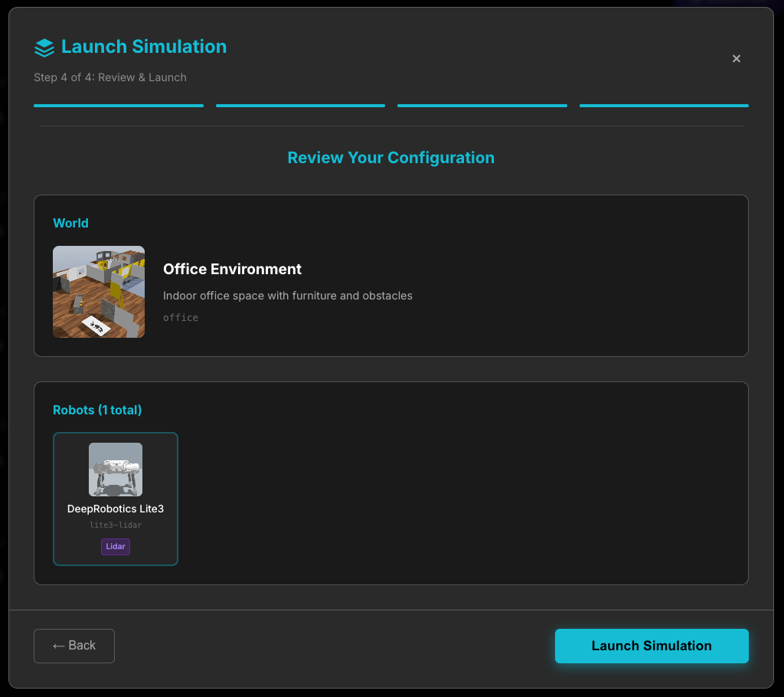Click the DeepRobotics Lite3 robot thumbnail
784x697 pixels.
116,470
